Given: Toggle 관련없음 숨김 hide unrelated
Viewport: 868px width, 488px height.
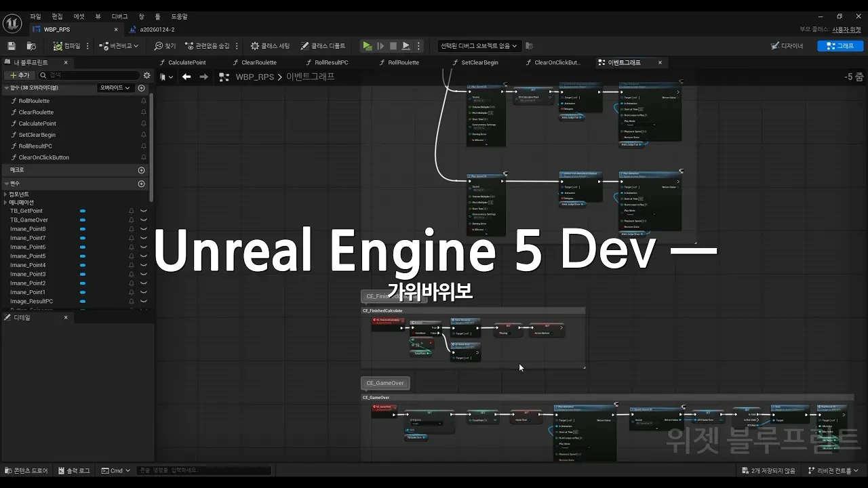Looking at the screenshot, I should click(208, 46).
